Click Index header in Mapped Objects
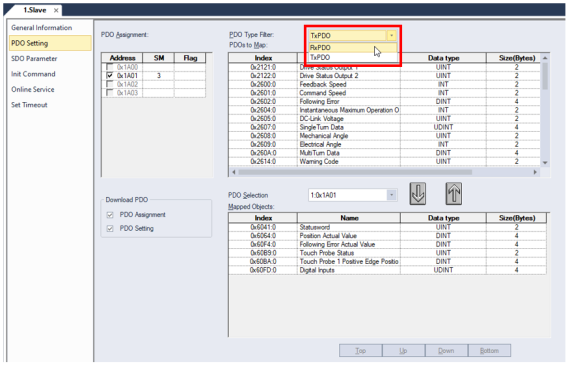The width and height of the screenshot is (568, 366). click(x=263, y=218)
